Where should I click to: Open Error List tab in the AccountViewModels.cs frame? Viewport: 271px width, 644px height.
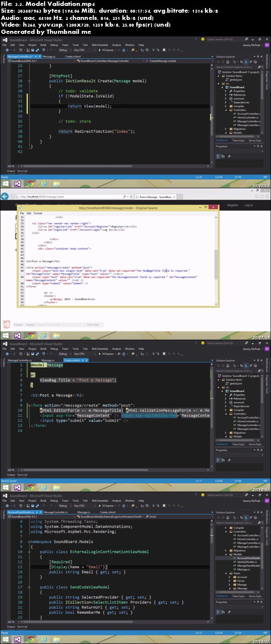22,627
